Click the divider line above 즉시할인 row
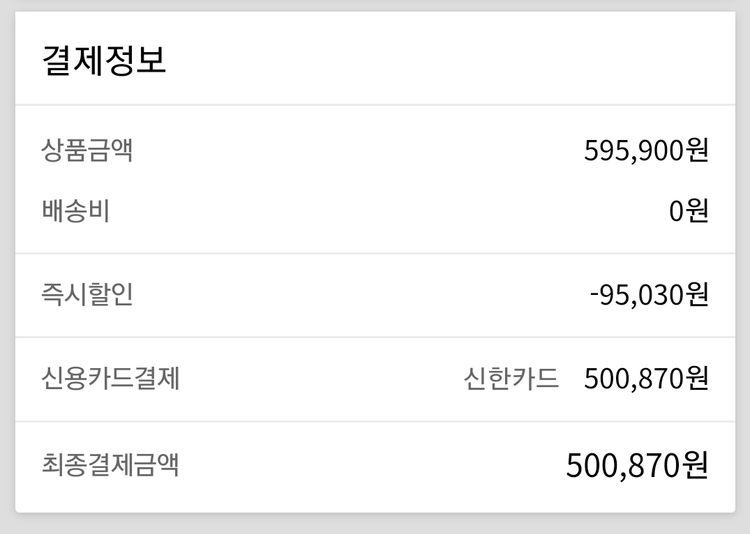The height and width of the screenshot is (534, 750). [x=375, y=253]
